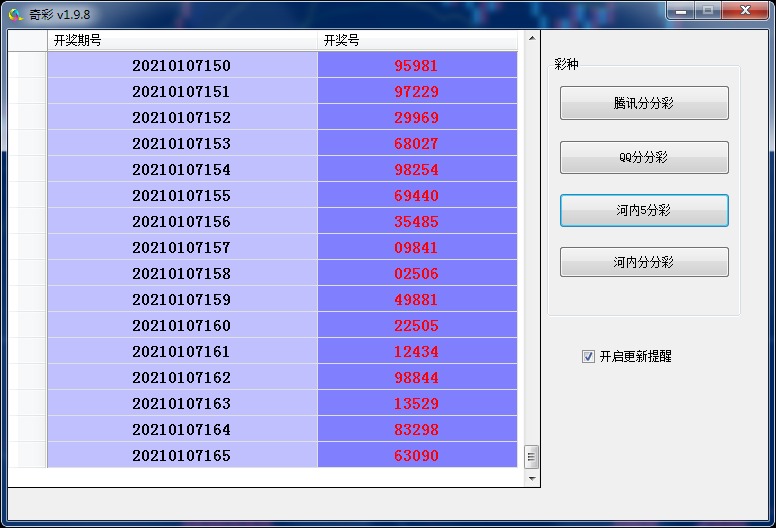Viewport: 776px width, 528px height.
Task: Click the period 20210107160 entry
Action: pos(181,326)
